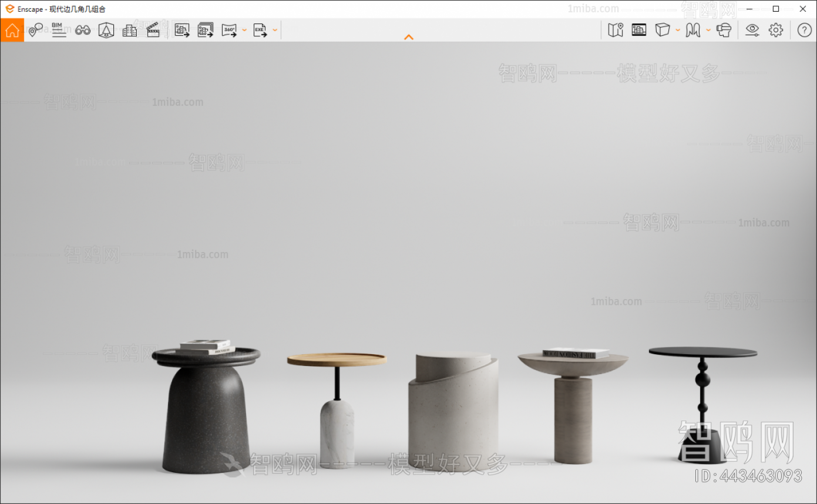Expand the projection mode dropdown arrow

click(x=678, y=30)
